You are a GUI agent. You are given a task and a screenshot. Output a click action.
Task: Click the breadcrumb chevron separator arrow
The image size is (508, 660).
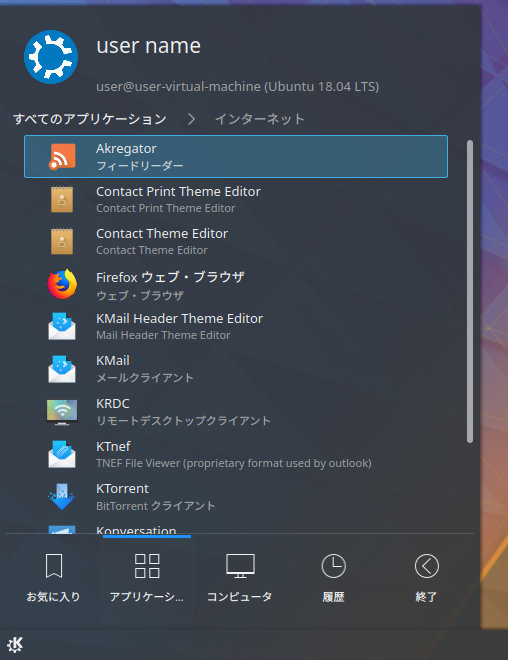coord(191,119)
